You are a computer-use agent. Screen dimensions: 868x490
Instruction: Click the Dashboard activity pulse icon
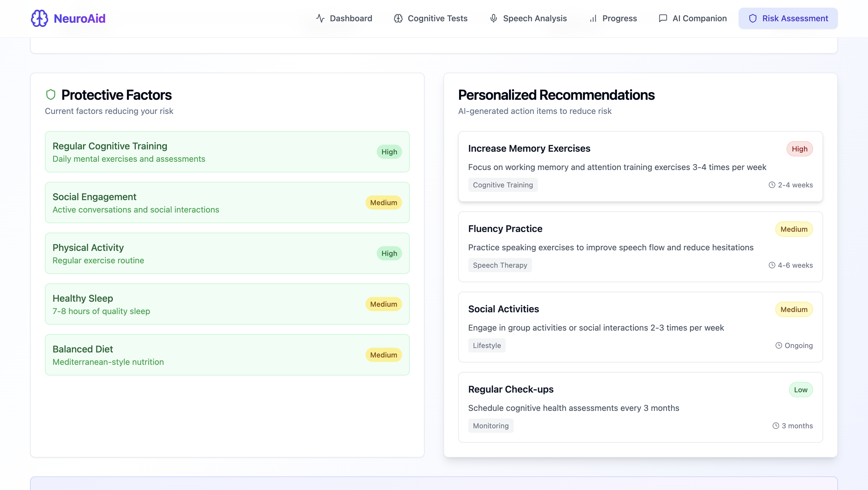click(x=320, y=18)
